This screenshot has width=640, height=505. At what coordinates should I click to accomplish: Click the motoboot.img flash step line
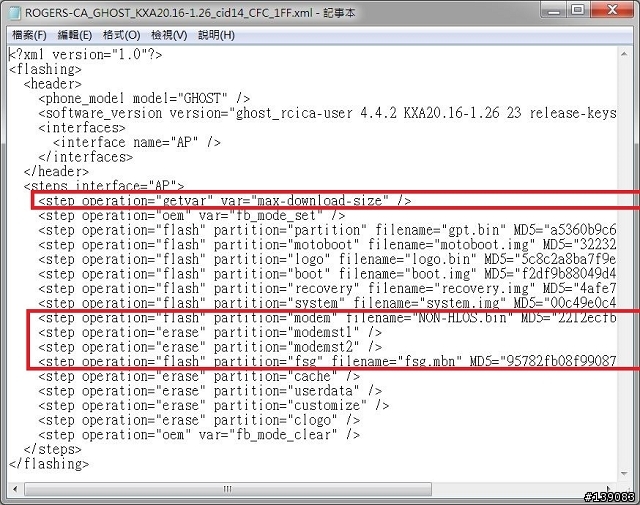pyautogui.click(x=327, y=245)
